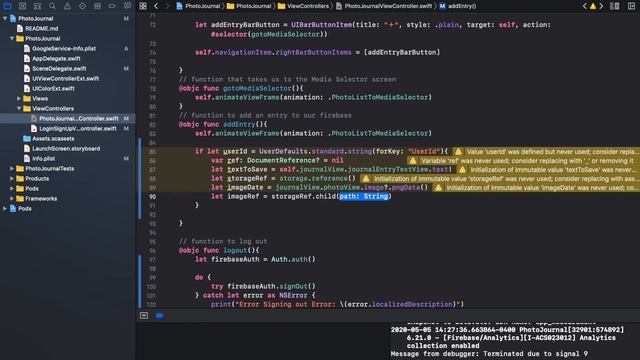Collapse the PhotoJournal group folder

click(x=12, y=38)
